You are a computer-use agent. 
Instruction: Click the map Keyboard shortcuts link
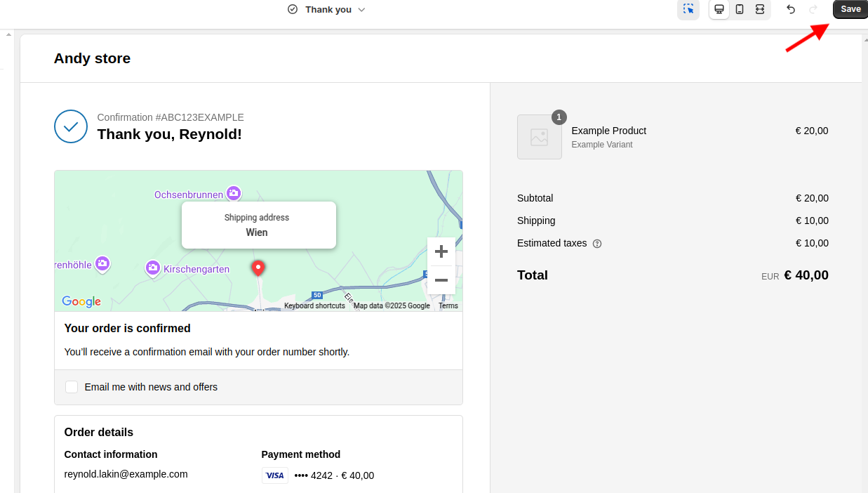click(314, 306)
